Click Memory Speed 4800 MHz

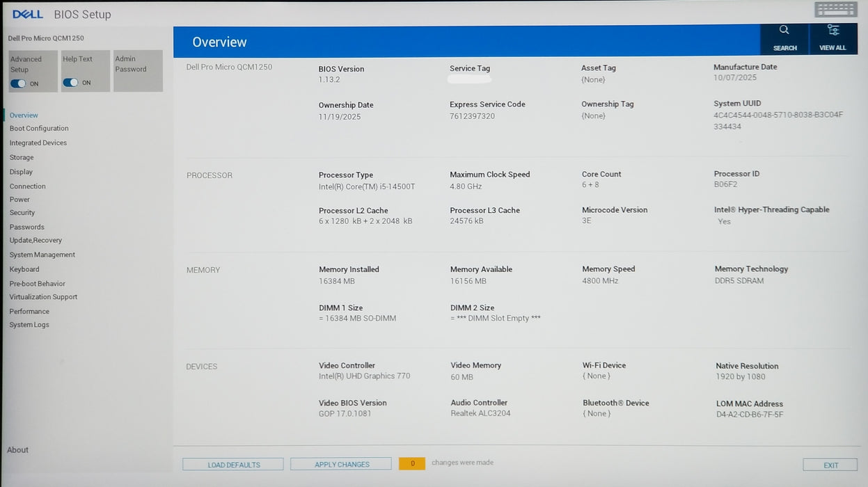click(x=600, y=281)
